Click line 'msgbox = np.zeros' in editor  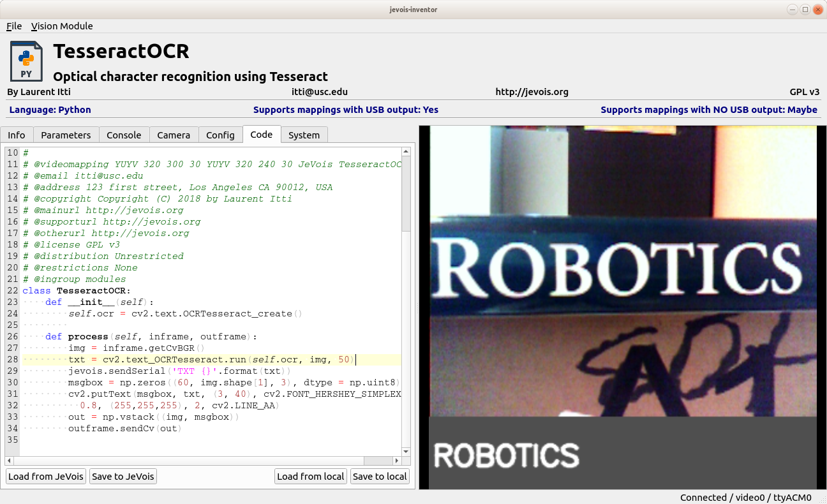234,382
